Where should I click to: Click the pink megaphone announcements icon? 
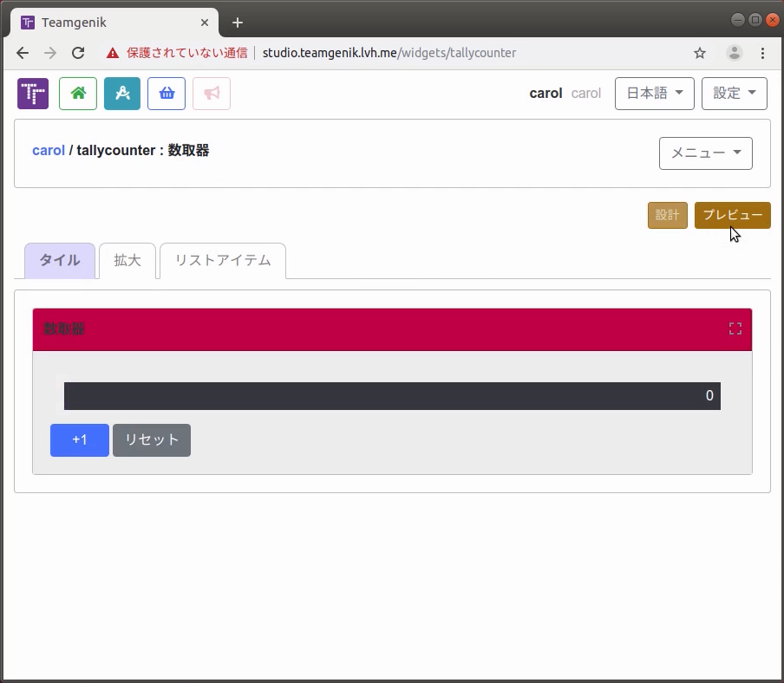212,94
